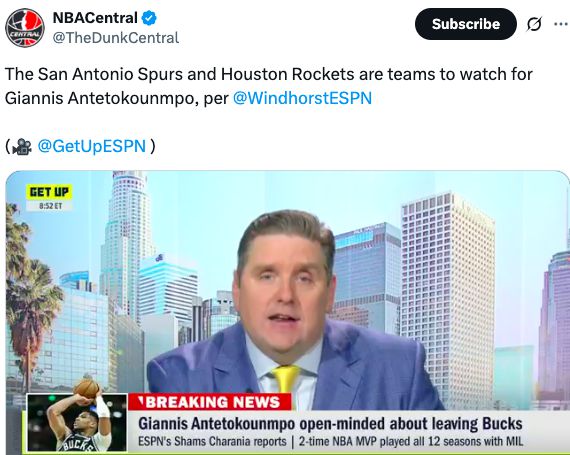This screenshot has height=455, width=570.
Task: Click the GET UP show logo in video
Action: [49, 192]
